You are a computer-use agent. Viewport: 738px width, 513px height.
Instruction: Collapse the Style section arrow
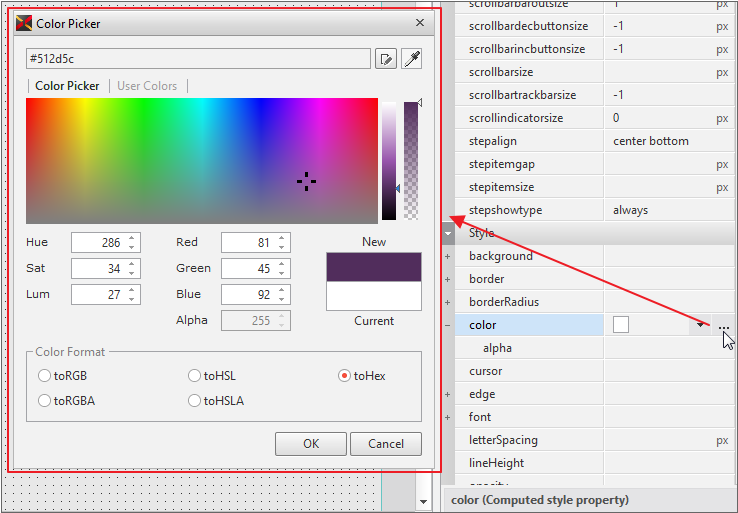point(449,233)
